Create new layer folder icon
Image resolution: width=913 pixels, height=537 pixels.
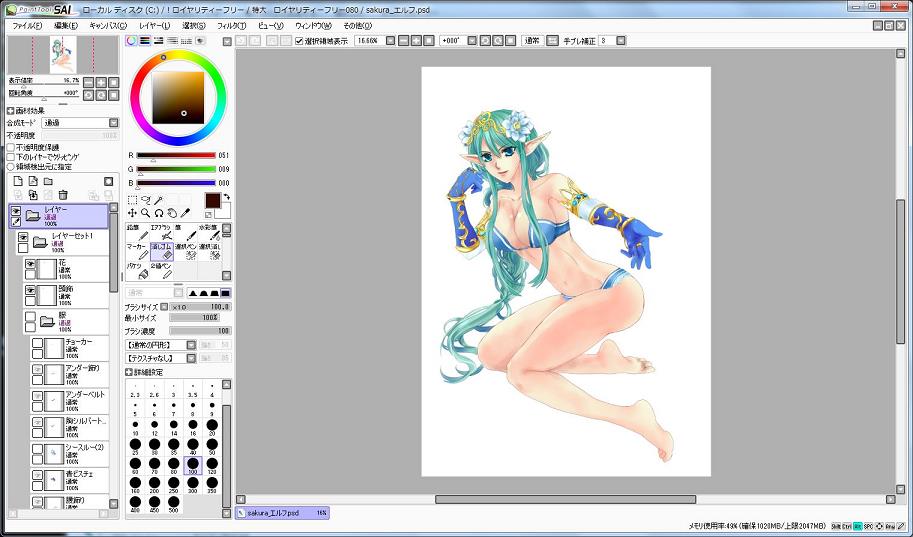pos(48,181)
